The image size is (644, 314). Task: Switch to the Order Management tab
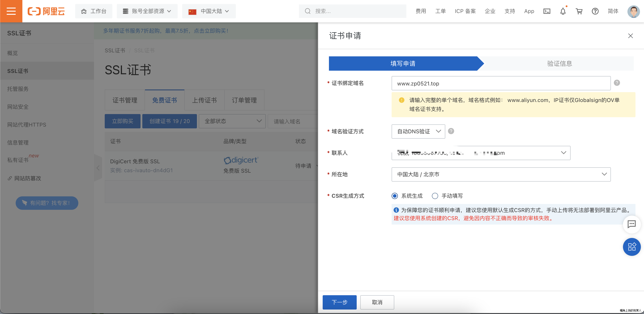coord(244,100)
